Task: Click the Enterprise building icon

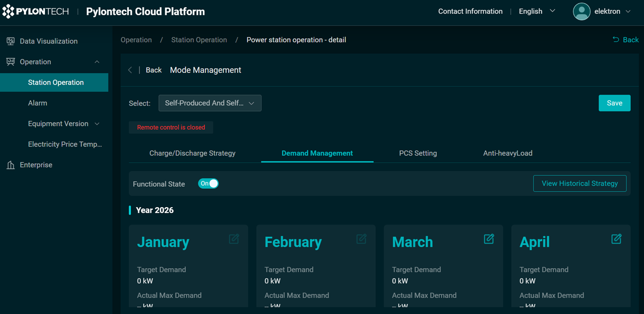Action: pyautogui.click(x=10, y=165)
